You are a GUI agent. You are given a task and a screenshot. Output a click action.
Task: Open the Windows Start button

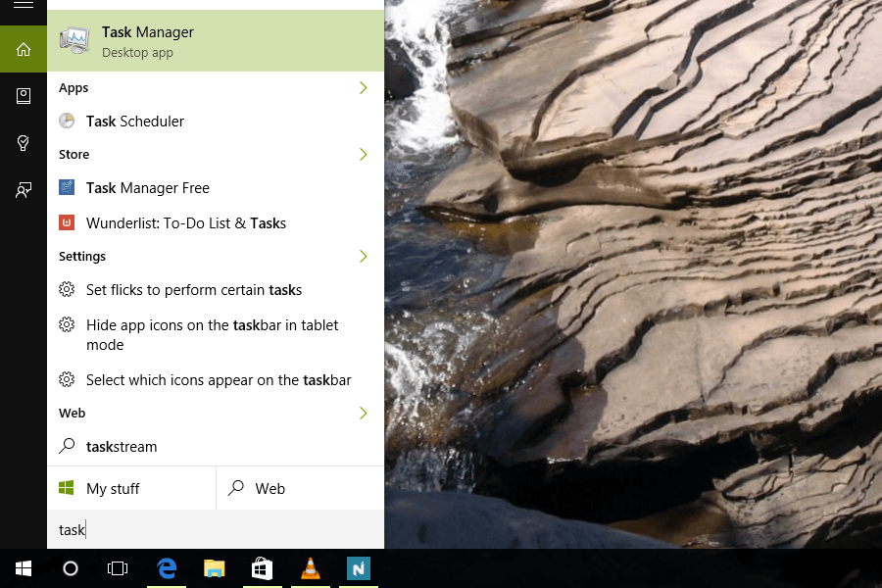24,568
